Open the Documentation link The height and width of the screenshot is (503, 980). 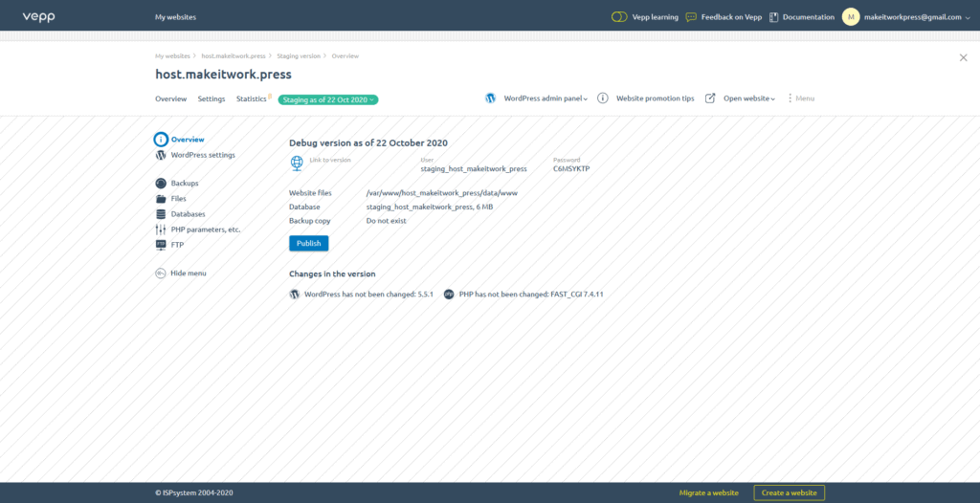tap(808, 17)
